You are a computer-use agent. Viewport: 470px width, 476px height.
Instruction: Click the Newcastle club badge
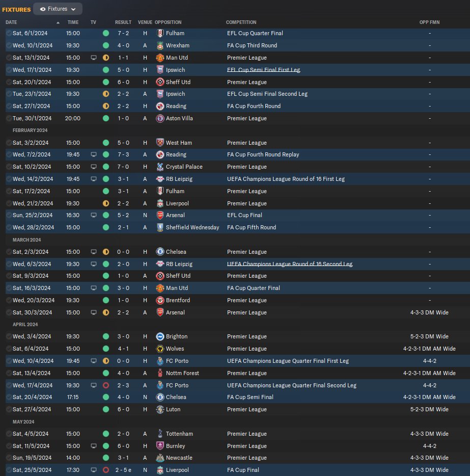[160, 458]
